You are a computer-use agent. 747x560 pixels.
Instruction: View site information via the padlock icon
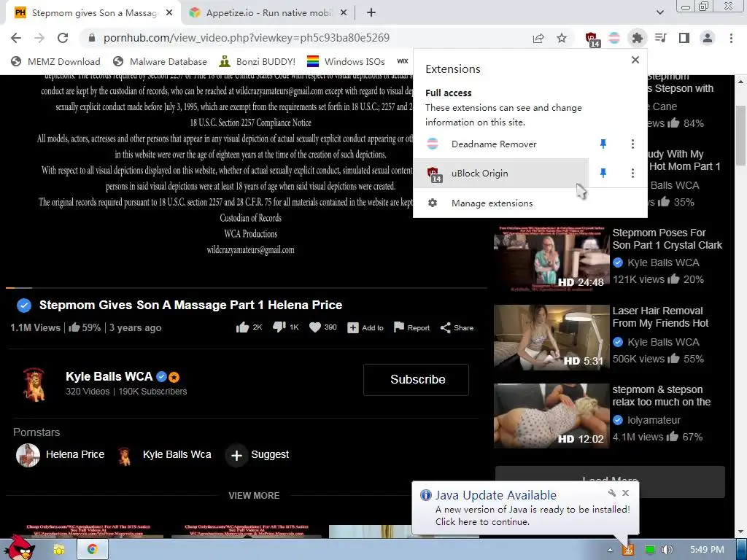(92, 38)
